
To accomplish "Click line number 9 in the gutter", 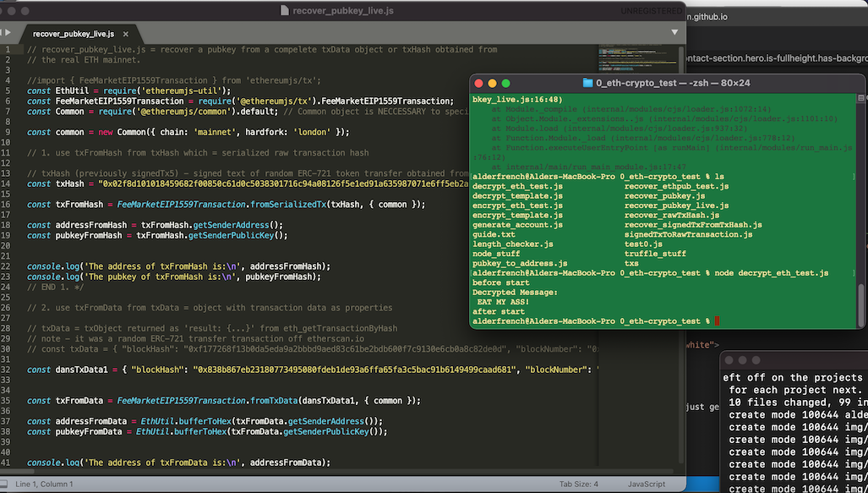I will tap(8, 133).
